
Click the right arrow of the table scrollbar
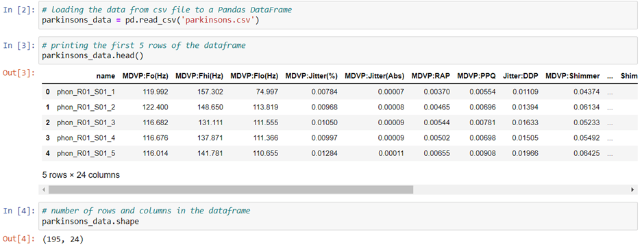tap(633, 190)
